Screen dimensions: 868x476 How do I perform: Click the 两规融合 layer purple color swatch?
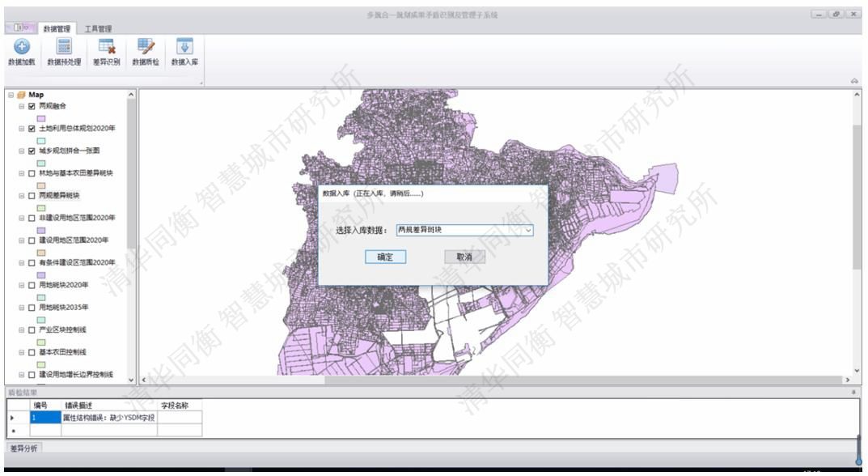(x=40, y=117)
